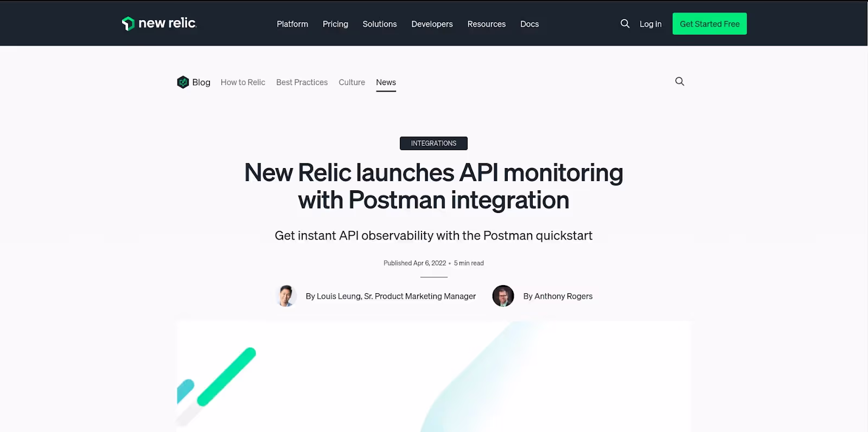Viewport: 868px width, 432px height.
Task: Open the Solutions menu
Action: pyautogui.click(x=380, y=24)
